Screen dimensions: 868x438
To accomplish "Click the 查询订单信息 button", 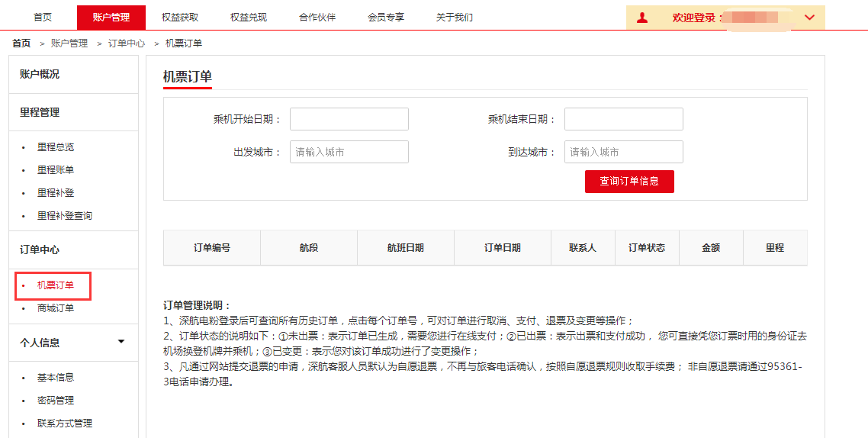I will point(629,182).
